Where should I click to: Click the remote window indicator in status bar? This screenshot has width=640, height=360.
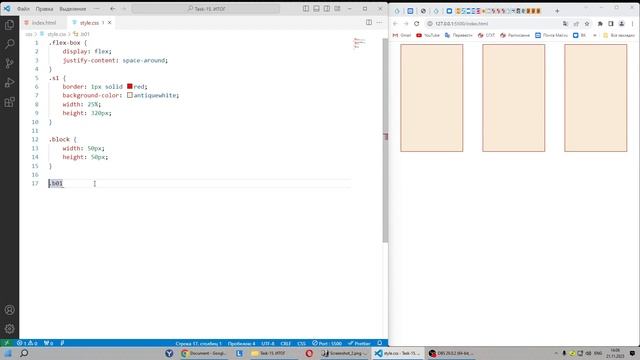pos(7,343)
